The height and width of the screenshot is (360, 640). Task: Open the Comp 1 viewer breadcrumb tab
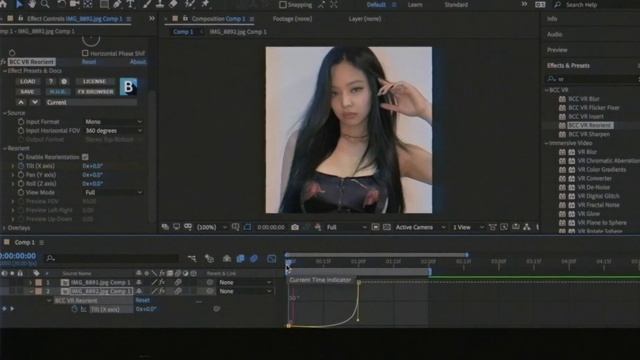(x=183, y=31)
